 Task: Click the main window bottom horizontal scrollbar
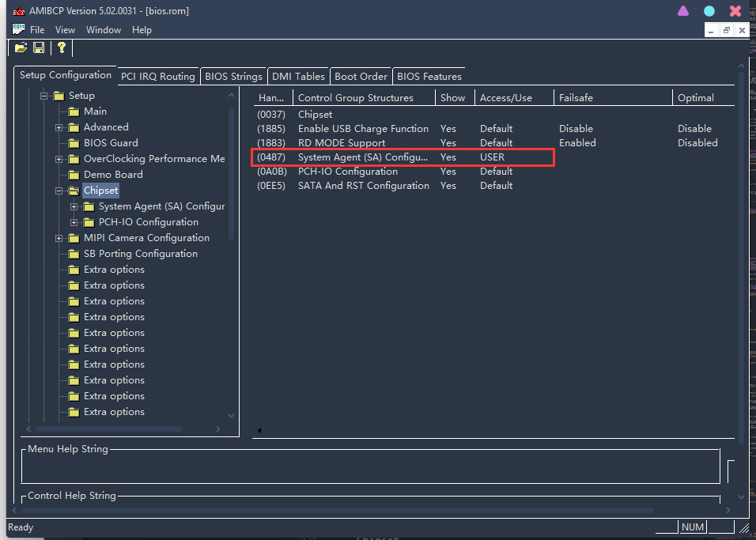point(338,510)
